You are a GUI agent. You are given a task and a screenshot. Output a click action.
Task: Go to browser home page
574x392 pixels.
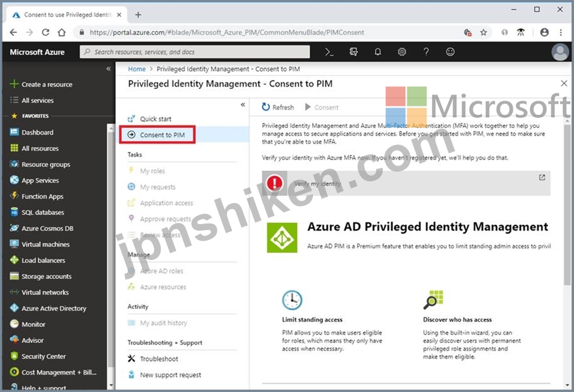[x=62, y=32]
